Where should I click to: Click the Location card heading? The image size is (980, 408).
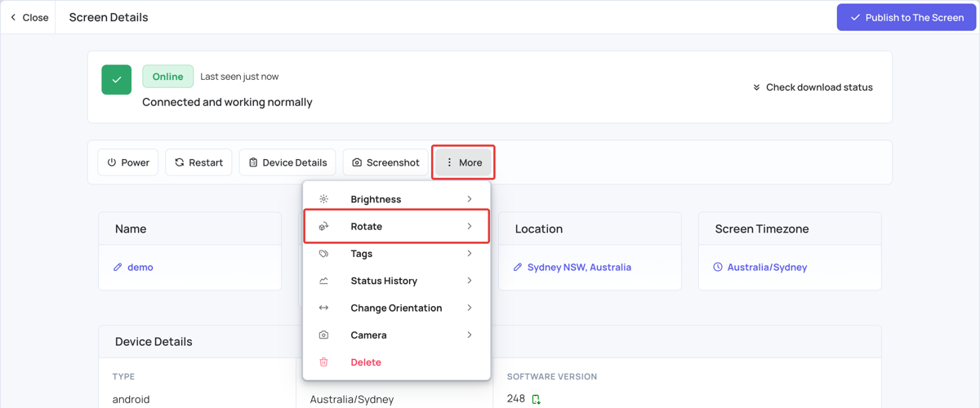pyautogui.click(x=539, y=228)
